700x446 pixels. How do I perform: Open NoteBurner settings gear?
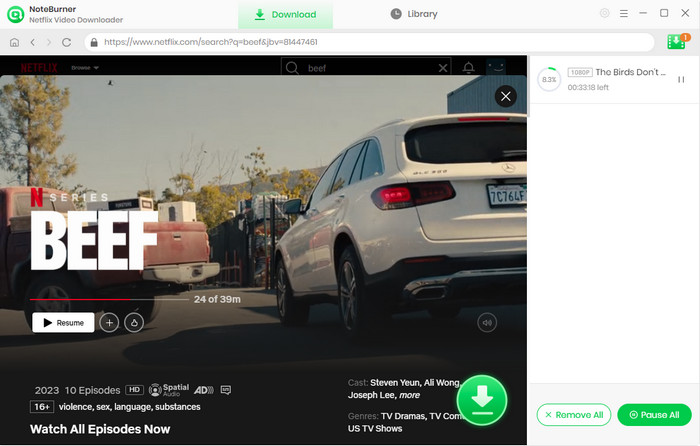point(604,13)
